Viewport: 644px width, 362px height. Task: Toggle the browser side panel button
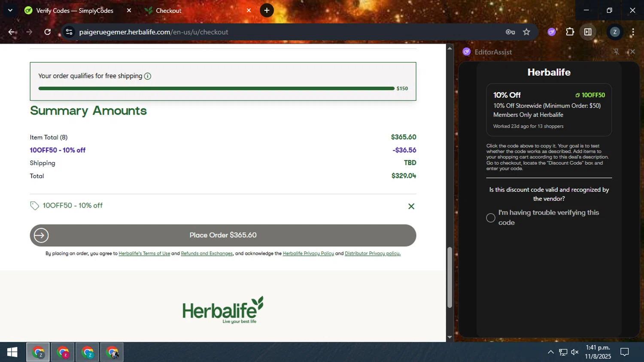pos(588,32)
